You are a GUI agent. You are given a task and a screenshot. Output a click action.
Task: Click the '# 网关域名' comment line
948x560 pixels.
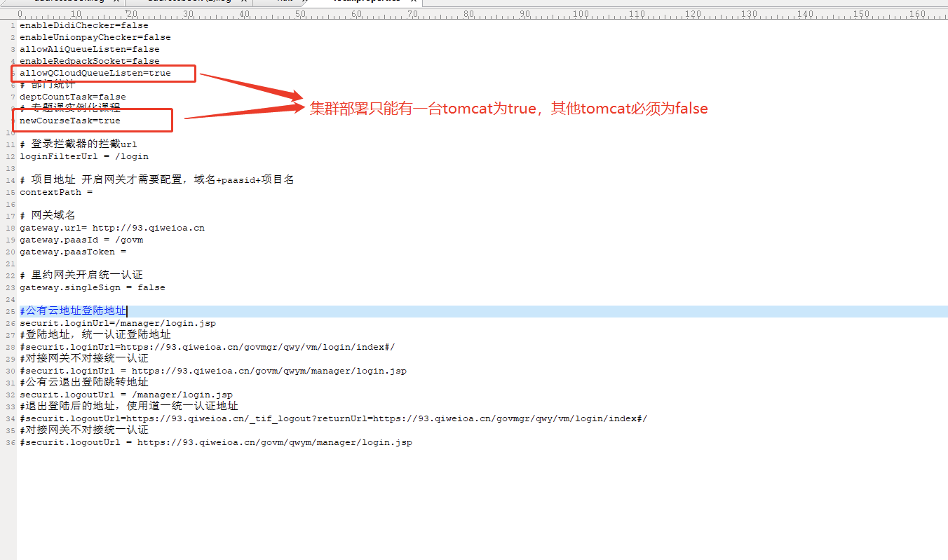(x=48, y=216)
